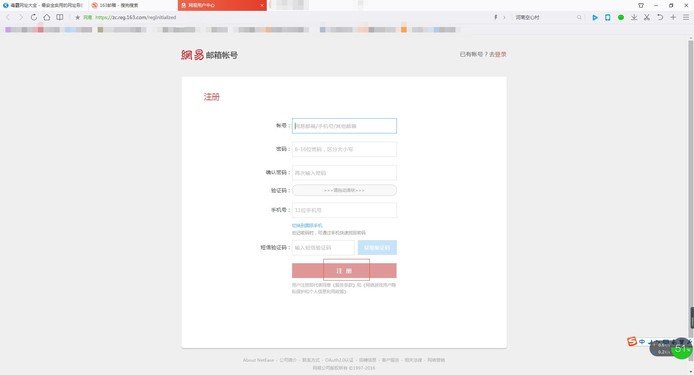Switch to the 163邮箱 search tab

click(x=133, y=5)
